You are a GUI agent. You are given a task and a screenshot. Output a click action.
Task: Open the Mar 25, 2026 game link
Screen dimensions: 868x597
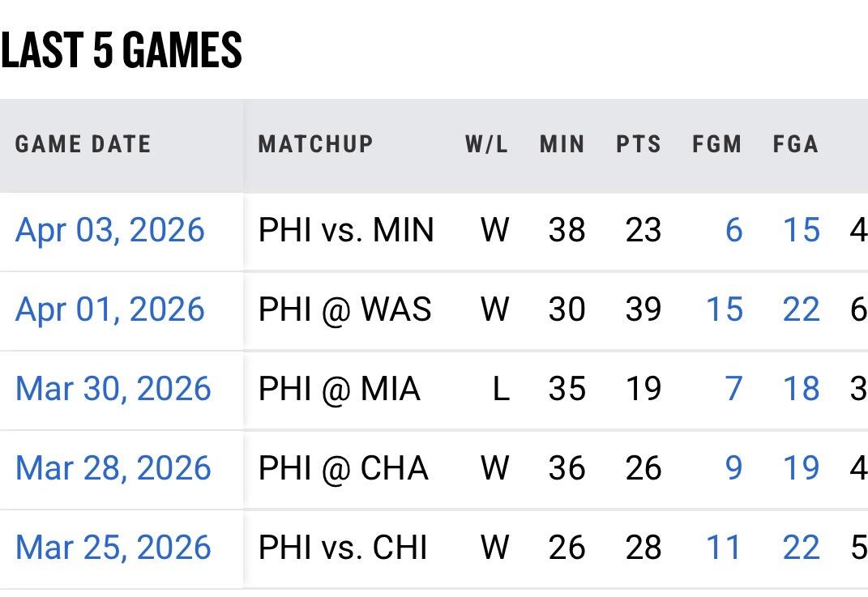pyautogui.click(x=113, y=548)
